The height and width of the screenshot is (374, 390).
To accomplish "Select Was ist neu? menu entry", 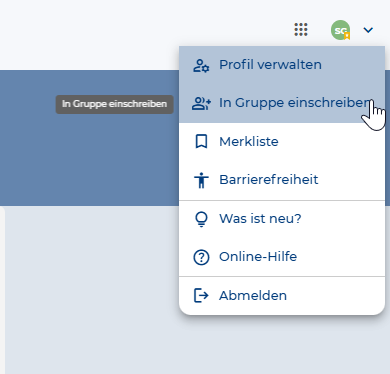I will point(282,219).
